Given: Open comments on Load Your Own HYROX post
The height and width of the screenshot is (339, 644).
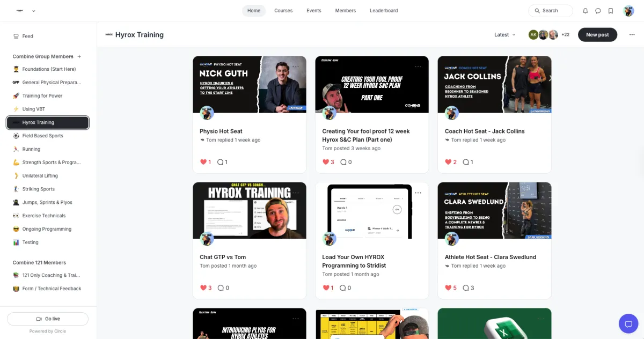Looking at the screenshot, I should (x=346, y=288).
